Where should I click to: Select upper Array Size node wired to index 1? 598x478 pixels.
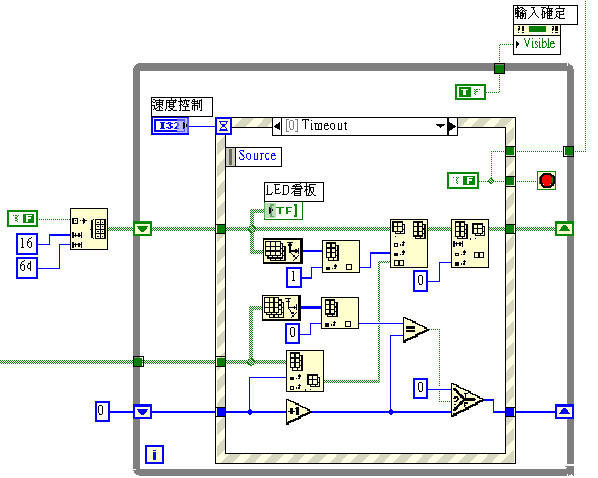283,251
